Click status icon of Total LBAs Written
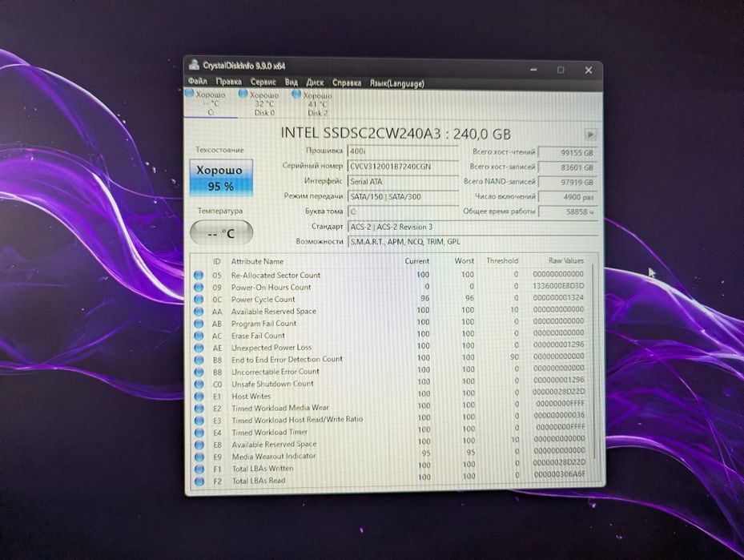This screenshot has width=744, height=560. [x=199, y=469]
